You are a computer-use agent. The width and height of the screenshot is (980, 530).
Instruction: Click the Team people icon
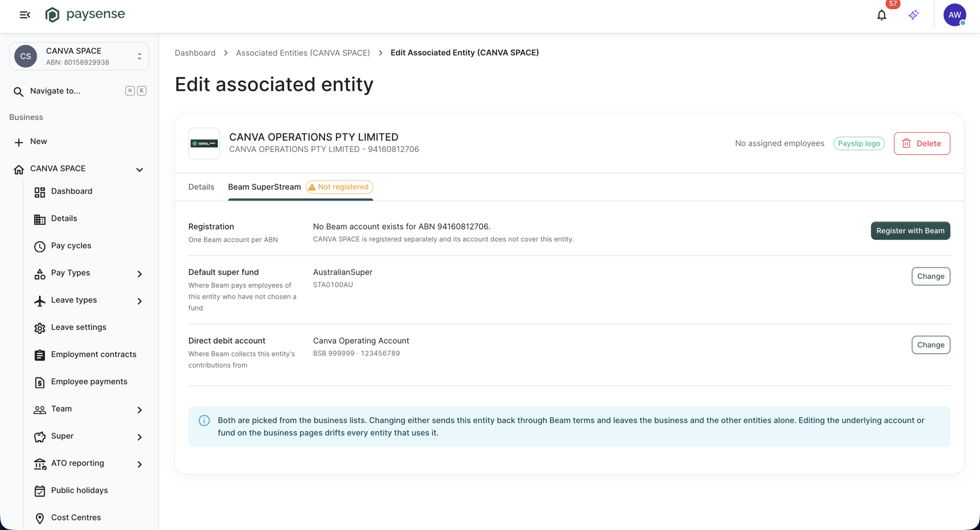point(40,410)
